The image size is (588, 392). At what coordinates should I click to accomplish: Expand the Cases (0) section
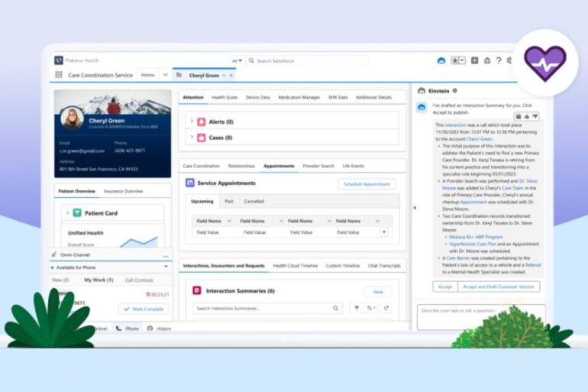point(191,138)
